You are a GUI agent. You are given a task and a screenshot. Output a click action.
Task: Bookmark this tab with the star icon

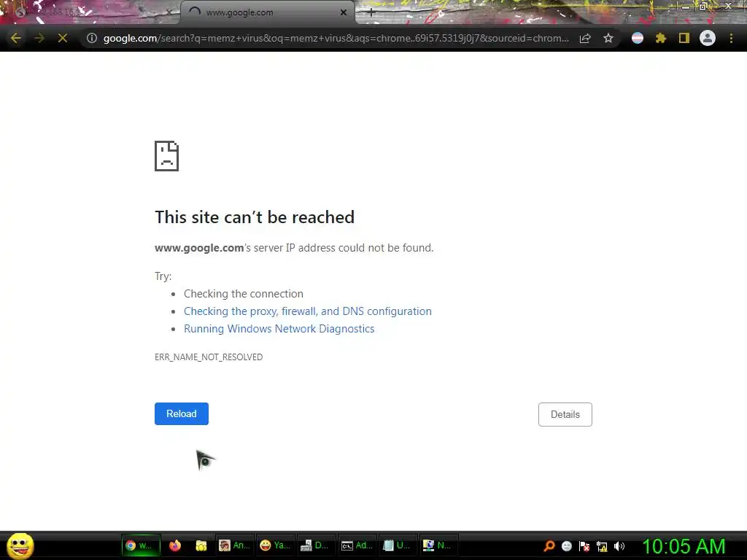[x=608, y=38]
